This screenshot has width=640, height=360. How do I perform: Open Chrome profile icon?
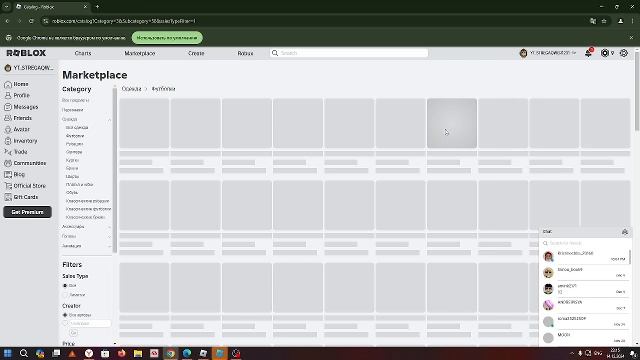click(x=620, y=21)
